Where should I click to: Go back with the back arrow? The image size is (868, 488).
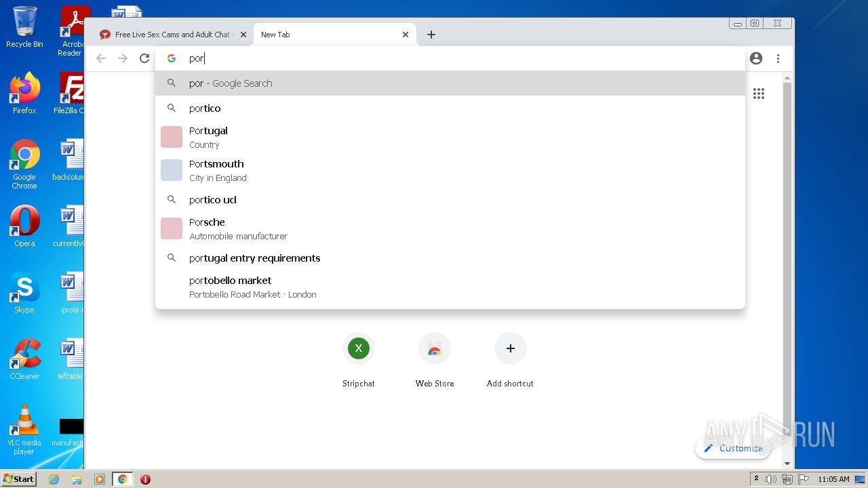(x=101, y=58)
